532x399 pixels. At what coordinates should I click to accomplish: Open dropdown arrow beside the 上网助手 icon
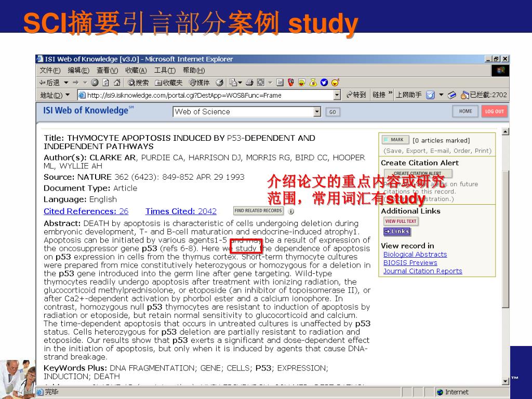(441, 95)
